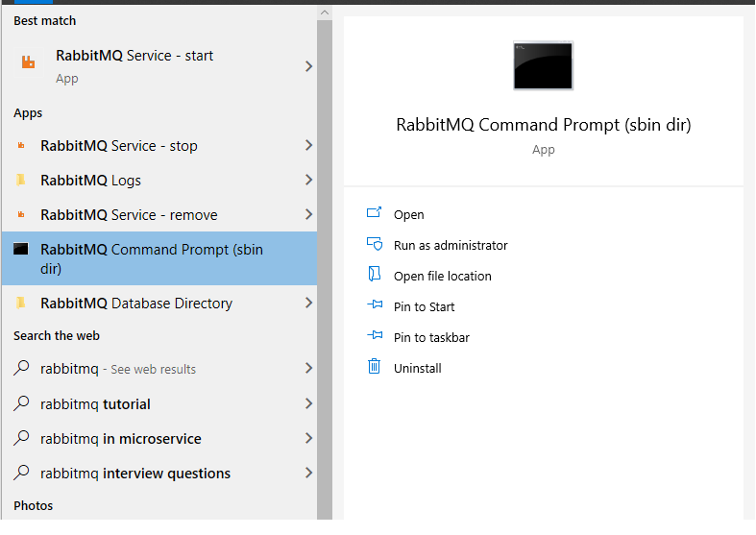Expand 'rabbitmq - See web results' chevron
The image size is (756, 535).
pos(308,368)
